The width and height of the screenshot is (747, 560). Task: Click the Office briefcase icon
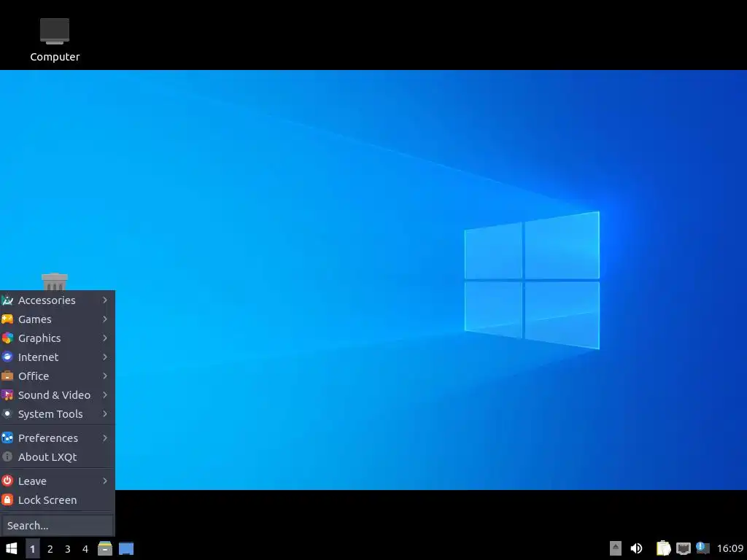pyautogui.click(x=7, y=376)
